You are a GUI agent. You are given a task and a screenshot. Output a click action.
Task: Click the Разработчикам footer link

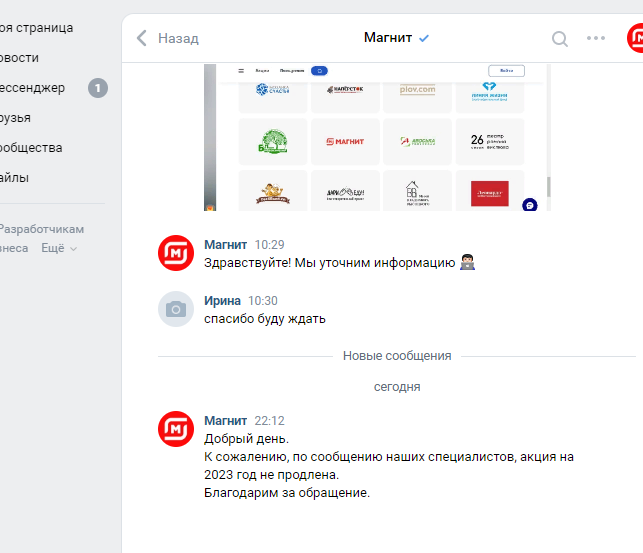[42, 229]
